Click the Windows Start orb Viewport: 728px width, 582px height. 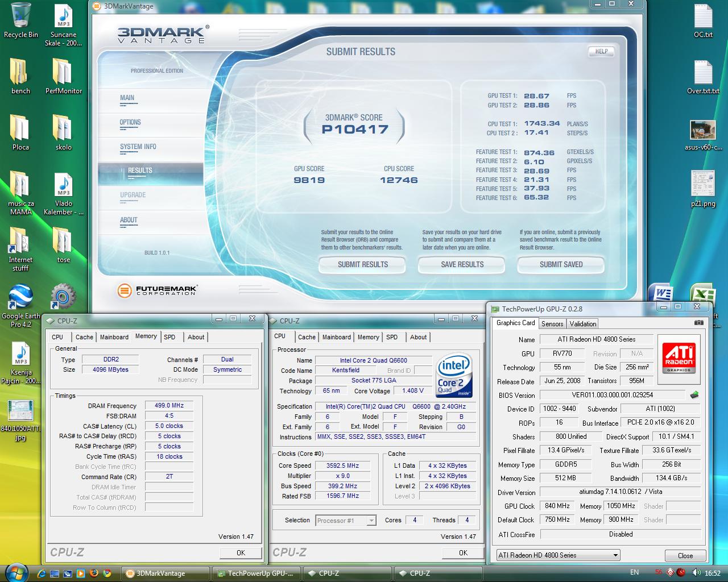[15, 572]
